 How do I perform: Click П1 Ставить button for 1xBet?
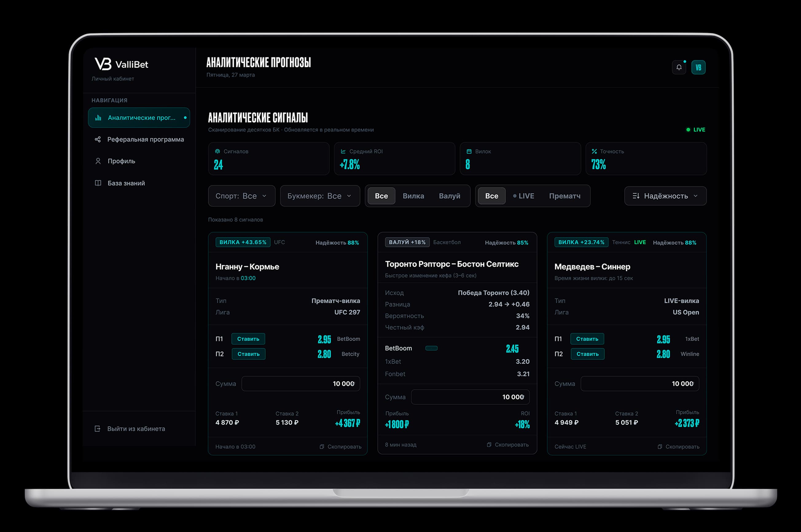587,339
